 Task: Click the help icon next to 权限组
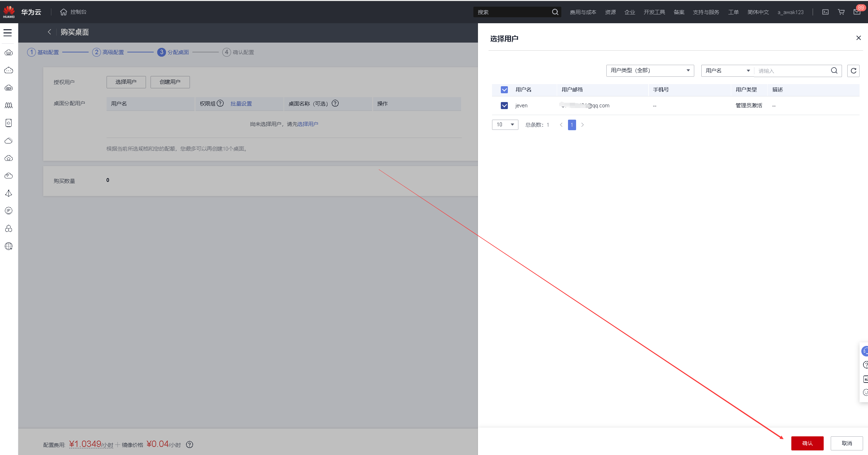[x=220, y=103]
